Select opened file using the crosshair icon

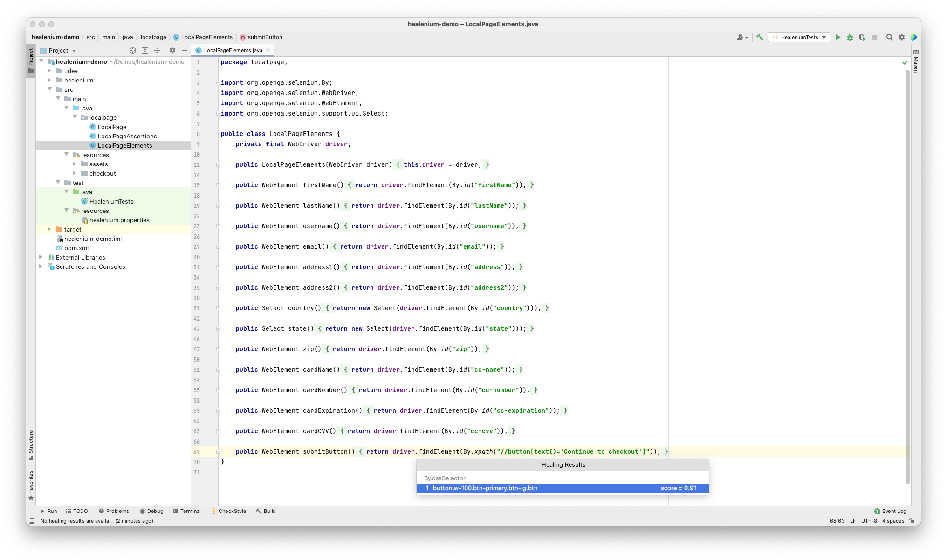(x=133, y=50)
